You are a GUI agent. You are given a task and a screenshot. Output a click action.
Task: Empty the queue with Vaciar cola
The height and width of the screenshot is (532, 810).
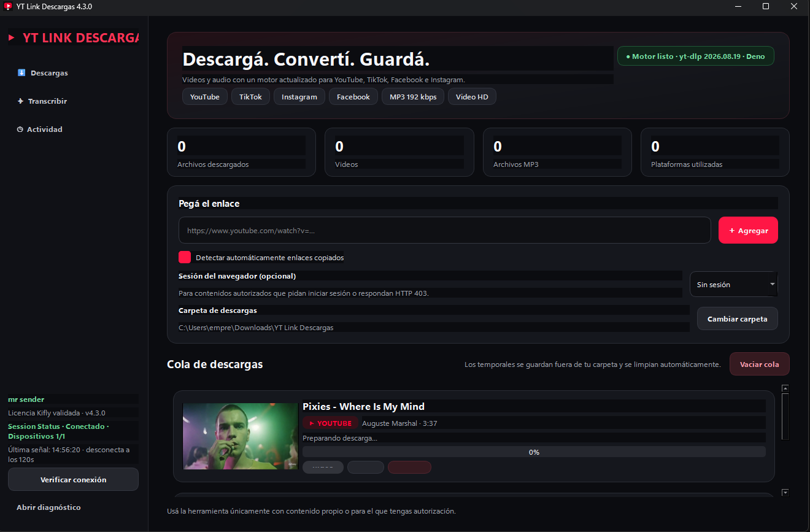760,364
